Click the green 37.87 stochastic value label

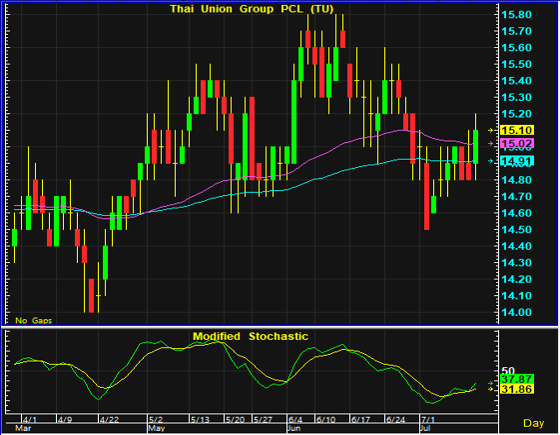[517, 379]
